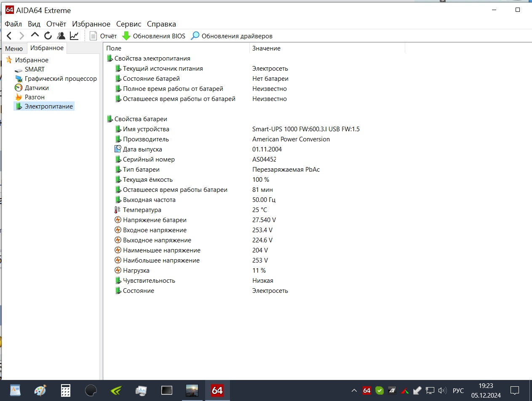Viewport: 532px width, 401px height.
Task: Open the Избранное menu
Action: [x=91, y=24]
